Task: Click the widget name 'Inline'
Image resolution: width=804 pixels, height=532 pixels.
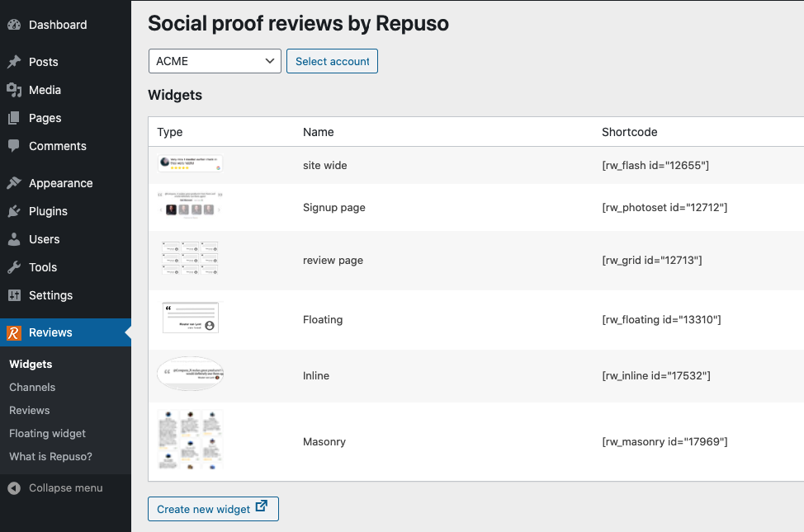Action: pyautogui.click(x=316, y=375)
